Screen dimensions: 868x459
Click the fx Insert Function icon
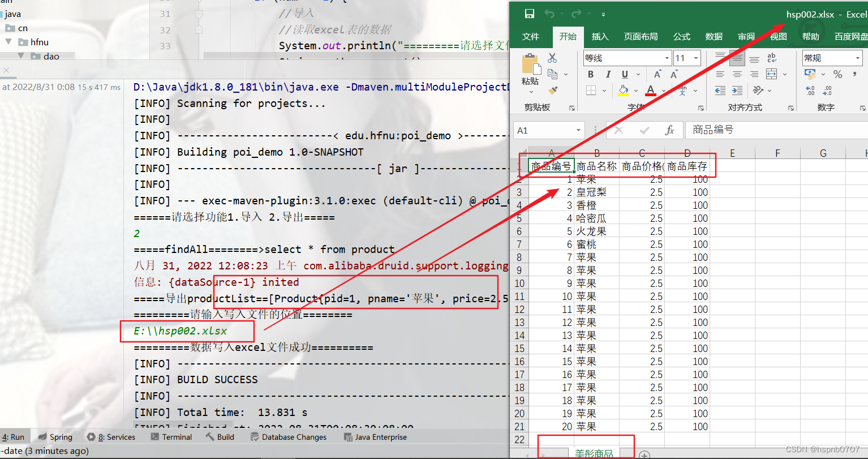pos(670,130)
